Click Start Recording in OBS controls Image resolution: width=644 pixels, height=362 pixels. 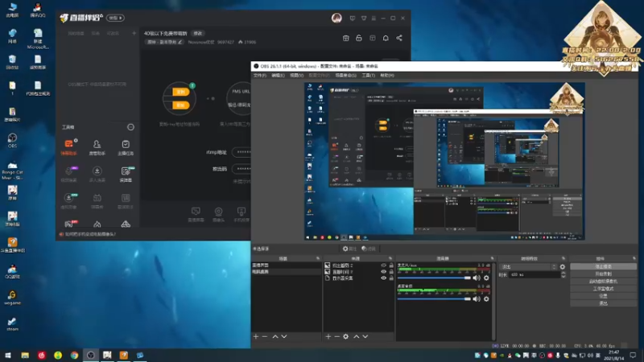[x=603, y=274]
